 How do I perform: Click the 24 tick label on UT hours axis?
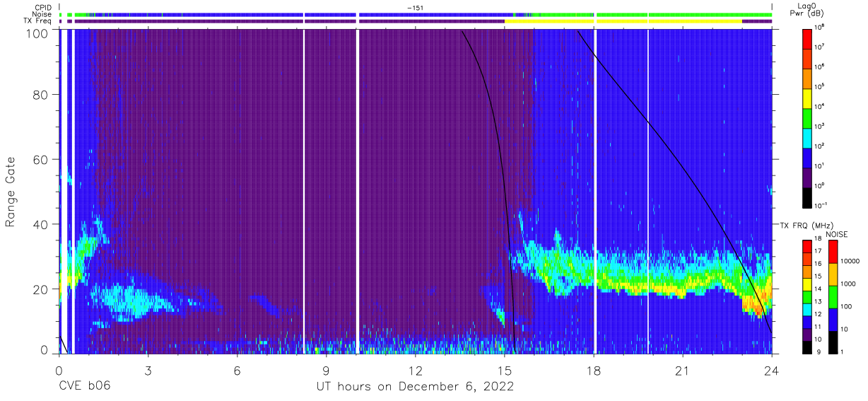pyautogui.click(x=771, y=370)
